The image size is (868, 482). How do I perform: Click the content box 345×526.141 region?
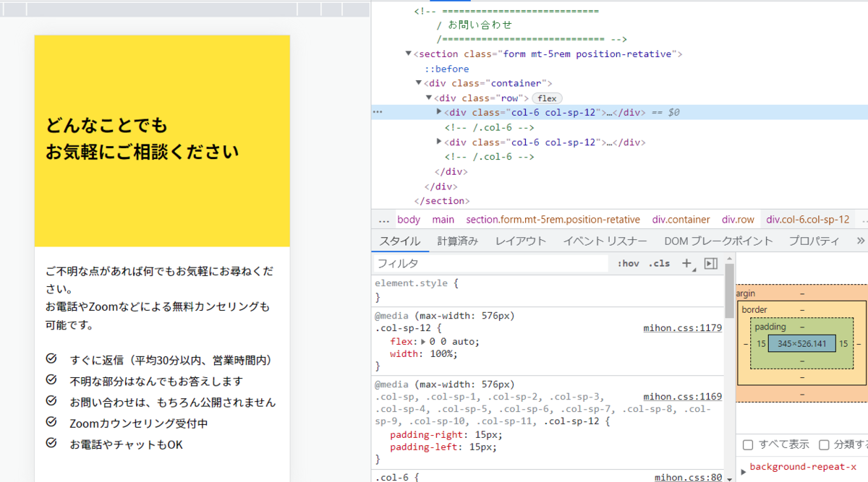[x=801, y=344]
